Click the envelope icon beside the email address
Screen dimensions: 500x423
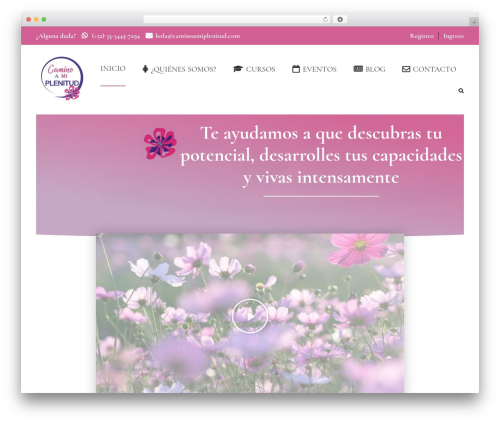point(149,35)
